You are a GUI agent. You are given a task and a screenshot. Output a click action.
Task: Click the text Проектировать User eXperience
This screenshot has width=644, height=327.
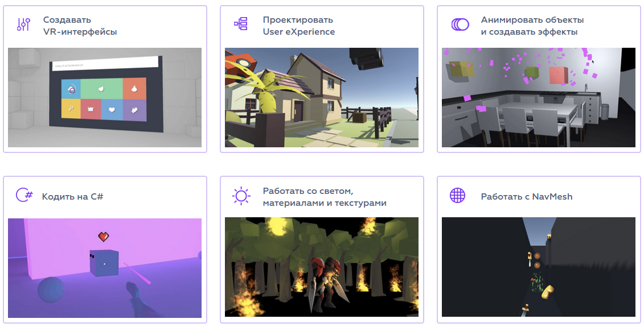point(299,26)
